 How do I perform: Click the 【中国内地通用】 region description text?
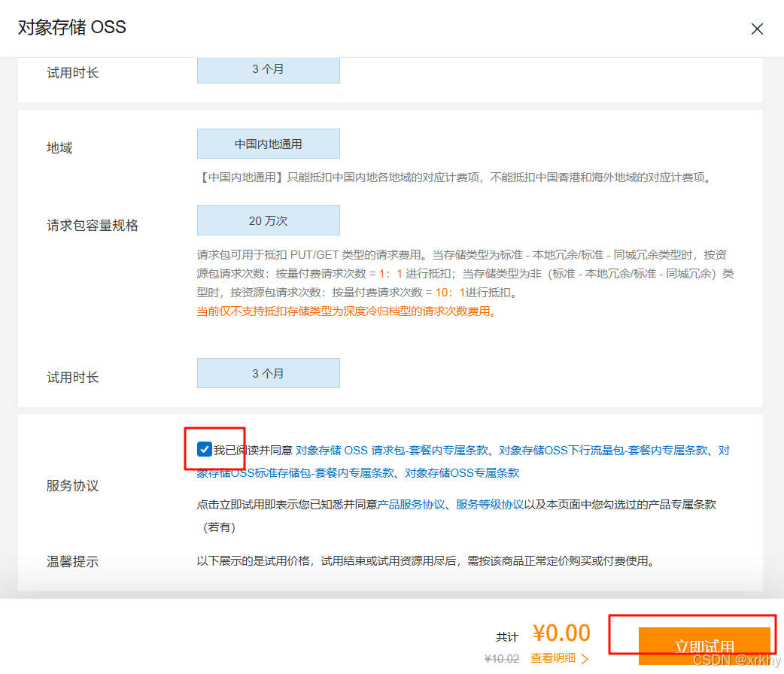click(455, 178)
